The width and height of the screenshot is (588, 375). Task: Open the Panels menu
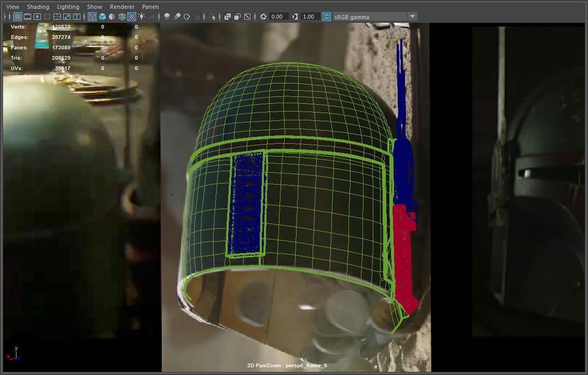coord(150,7)
